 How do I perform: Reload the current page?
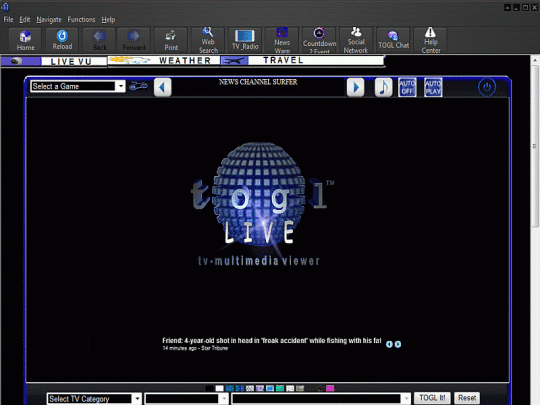point(62,40)
